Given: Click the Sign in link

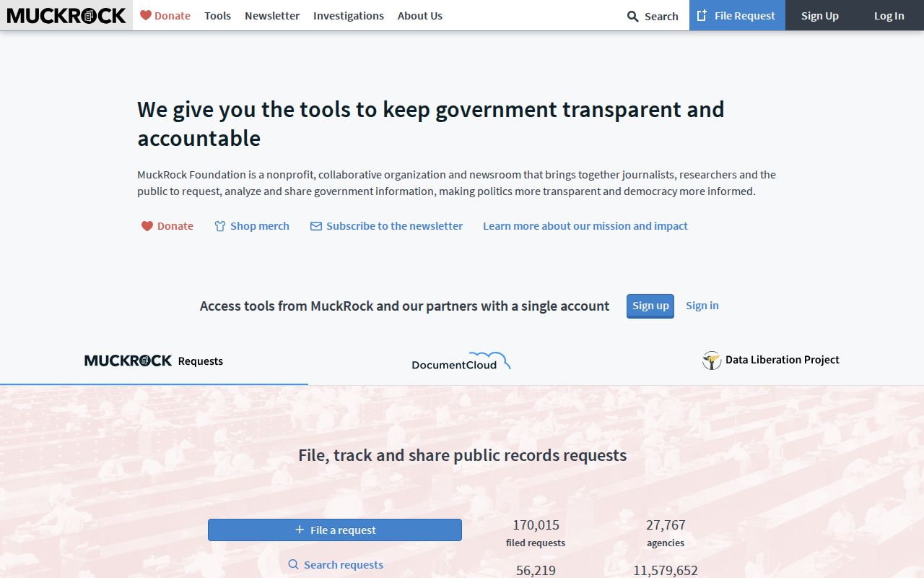Looking at the screenshot, I should click(x=702, y=306).
